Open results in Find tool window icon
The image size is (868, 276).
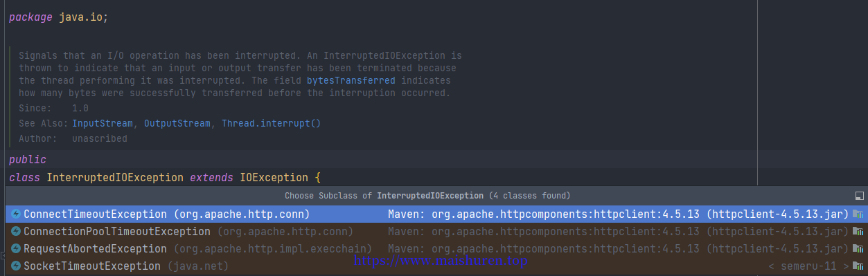[x=859, y=196]
